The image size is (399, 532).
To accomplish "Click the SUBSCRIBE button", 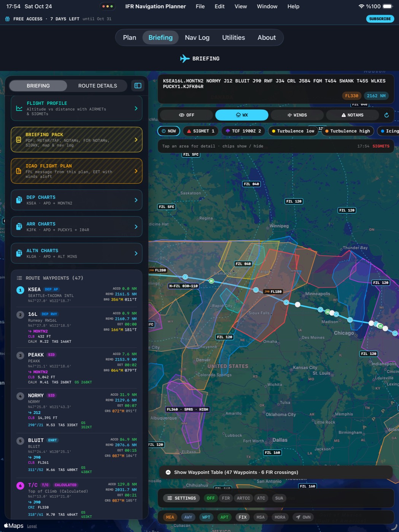I will coord(380,19).
